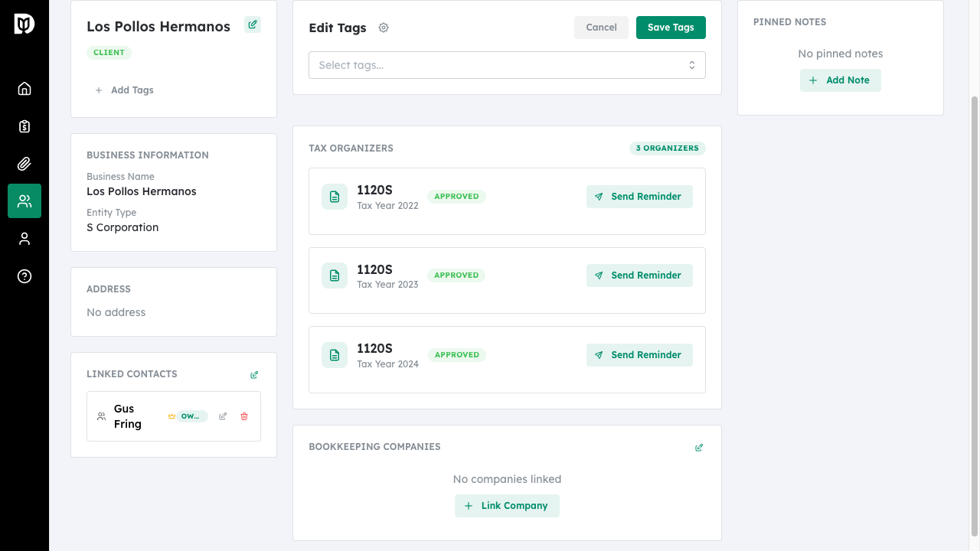Edit Gus Fring using the pencil icon

223,416
